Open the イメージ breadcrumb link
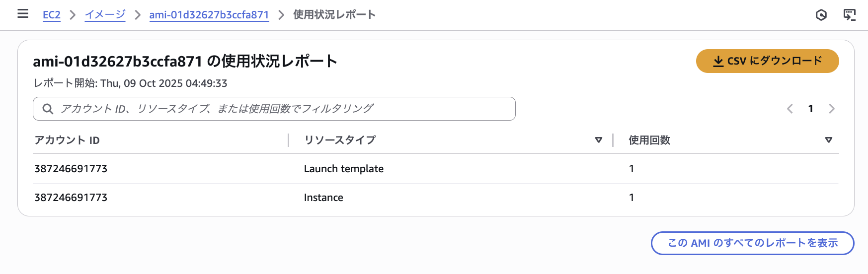 click(105, 15)
